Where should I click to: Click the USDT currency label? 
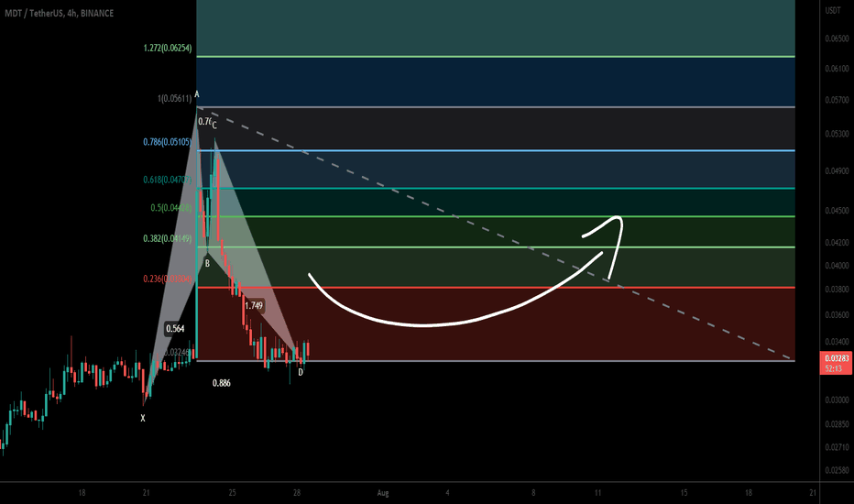(x=833, y=10)
